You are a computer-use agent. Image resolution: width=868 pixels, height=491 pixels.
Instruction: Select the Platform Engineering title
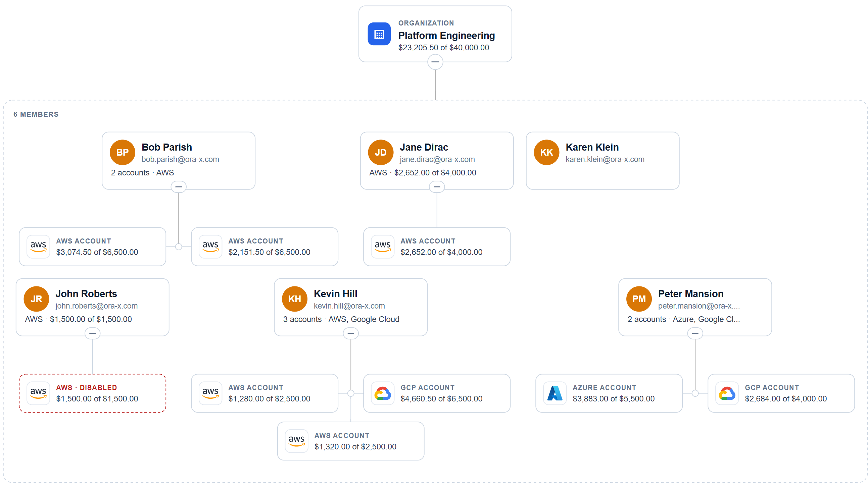coord(446,36)
